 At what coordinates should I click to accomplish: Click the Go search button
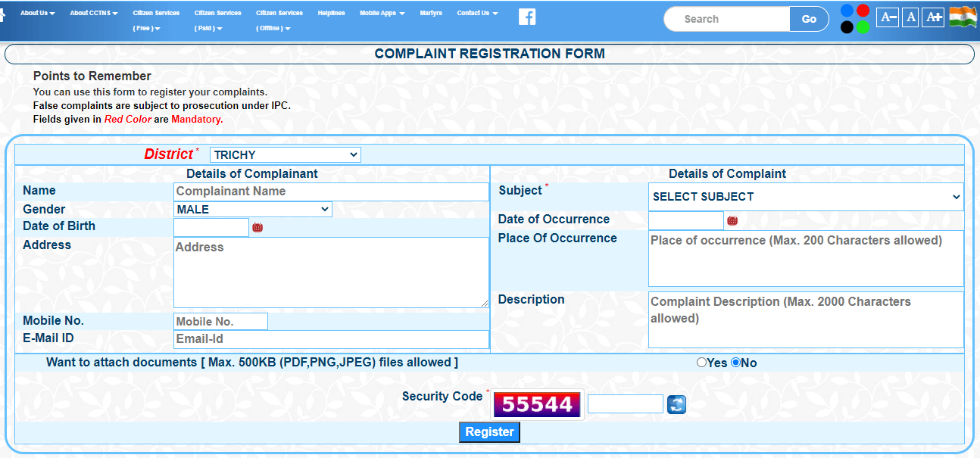click(x=808, y=18)
